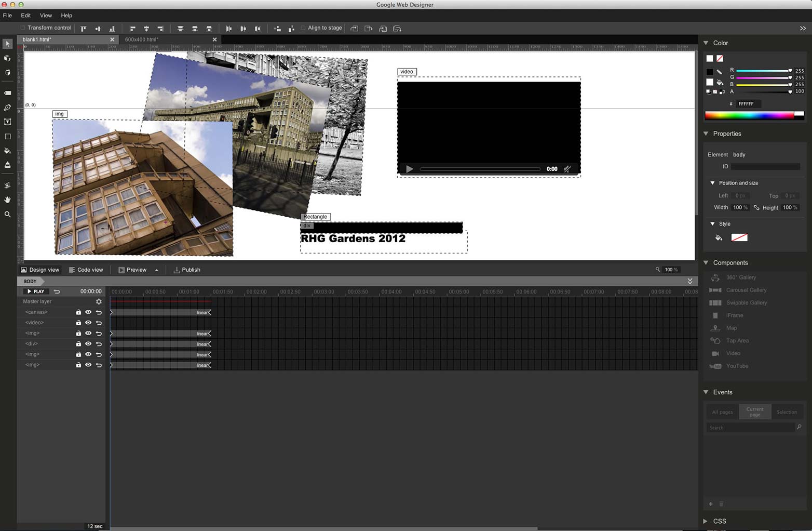Click the Publish button
This screenshot has height=531, width=812.
tap(187, 270)
